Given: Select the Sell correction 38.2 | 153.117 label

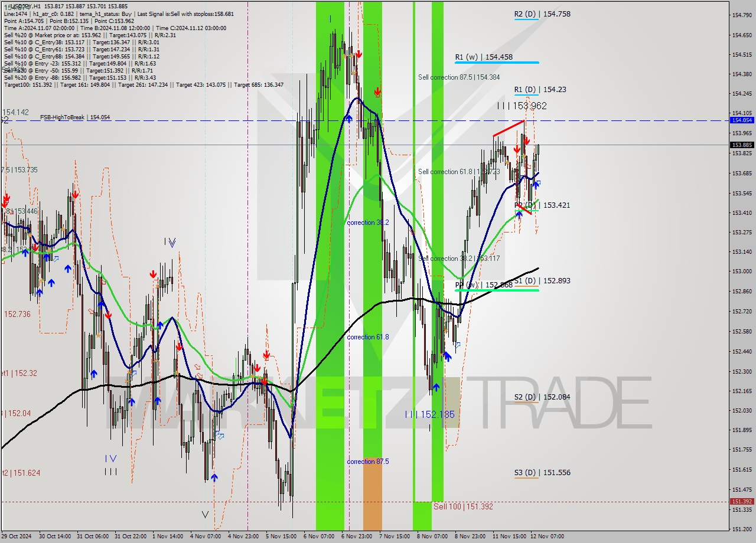Looking at the screenshot, I should [x=459, y=259].
